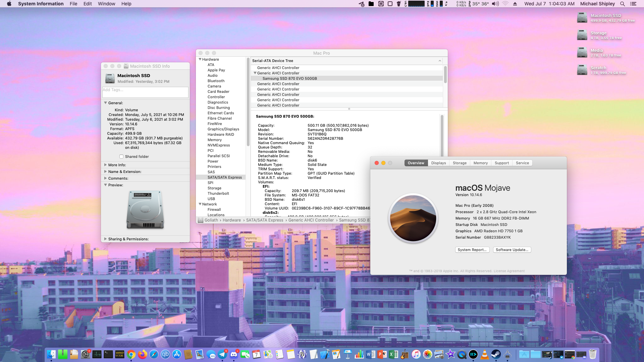The height and width of the screenshot is (362, 644).
Task: Open Spotlight search in the menu bar
Action: 622,4
